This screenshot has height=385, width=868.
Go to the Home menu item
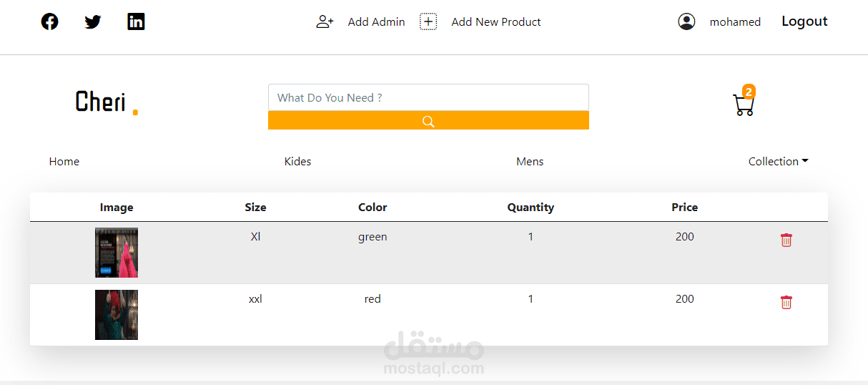pos(64,161)
